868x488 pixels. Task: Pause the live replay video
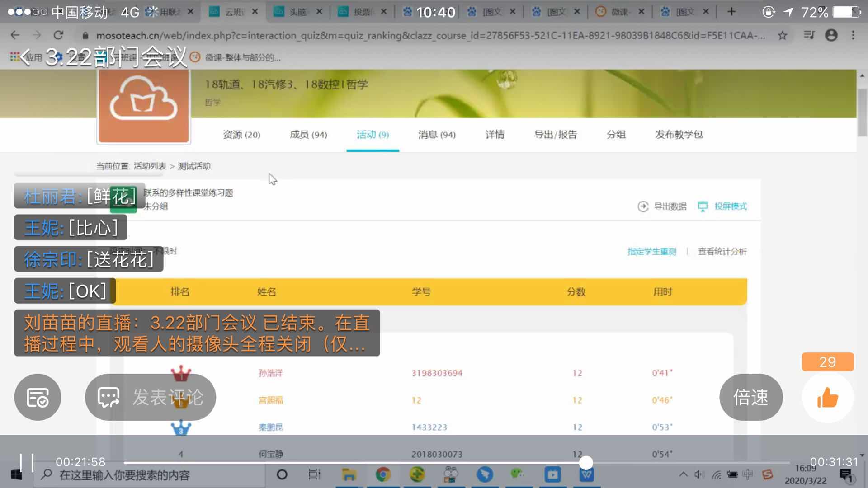pos(27,462)
